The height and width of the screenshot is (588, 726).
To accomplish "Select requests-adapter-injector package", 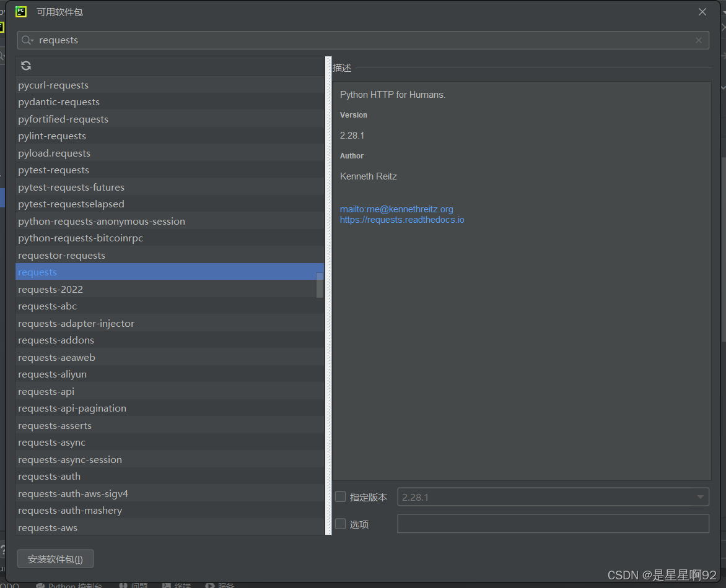I will (170, 323).
